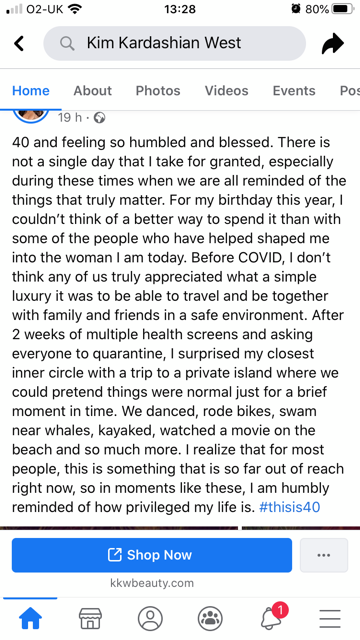
Task: Switch to the Videos tab
Action: (x=227, y=91)
